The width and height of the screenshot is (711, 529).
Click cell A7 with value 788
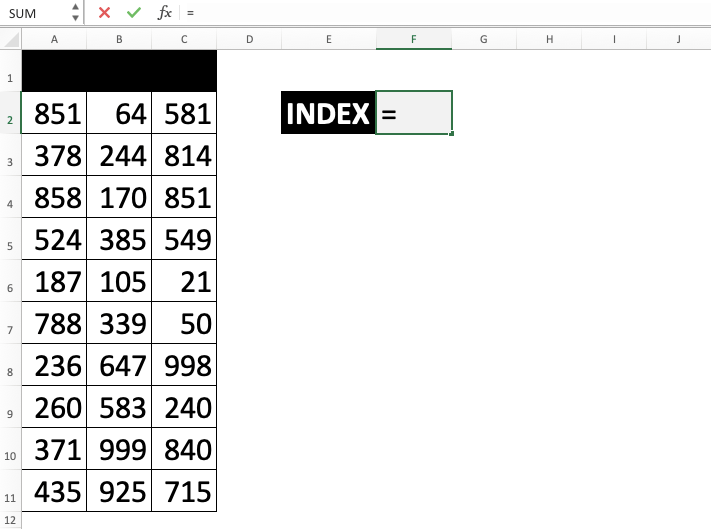(54, 323)
